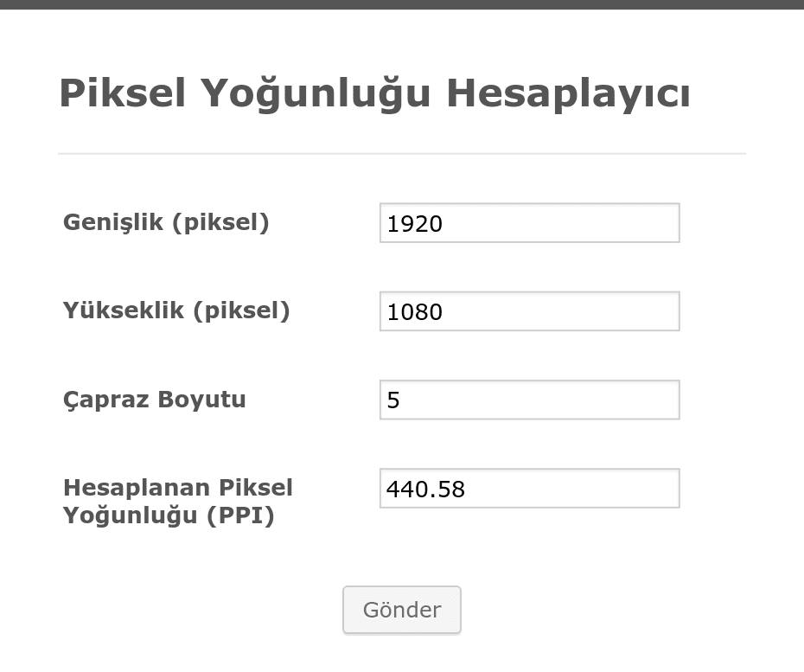
Task: Click the Yükseklik (piksel) input field
Action: tap(529, 311)
